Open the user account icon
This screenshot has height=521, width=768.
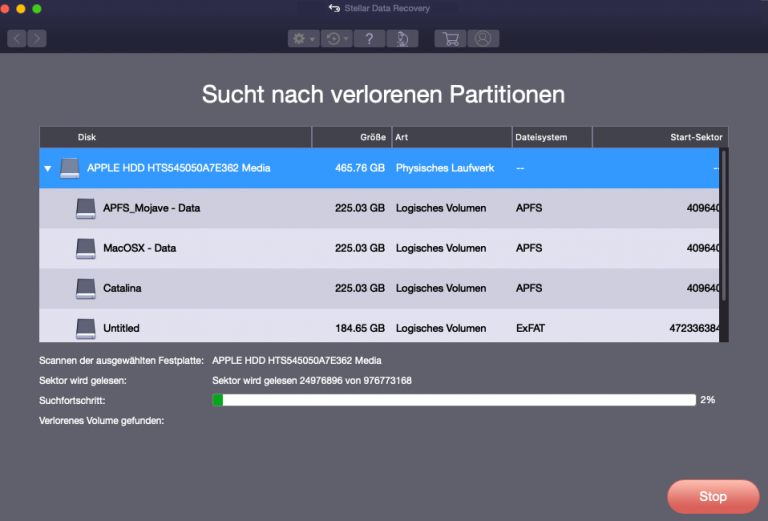pos(483,39)
